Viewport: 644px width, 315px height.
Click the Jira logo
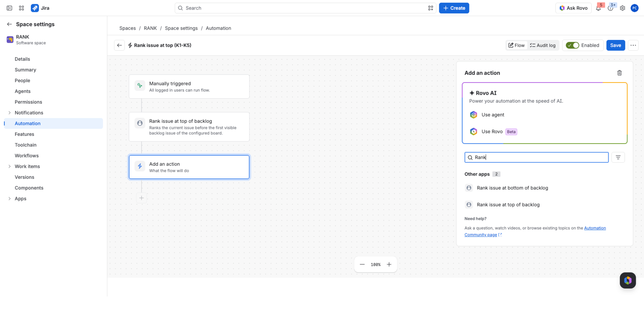click(x=40, y=8)
